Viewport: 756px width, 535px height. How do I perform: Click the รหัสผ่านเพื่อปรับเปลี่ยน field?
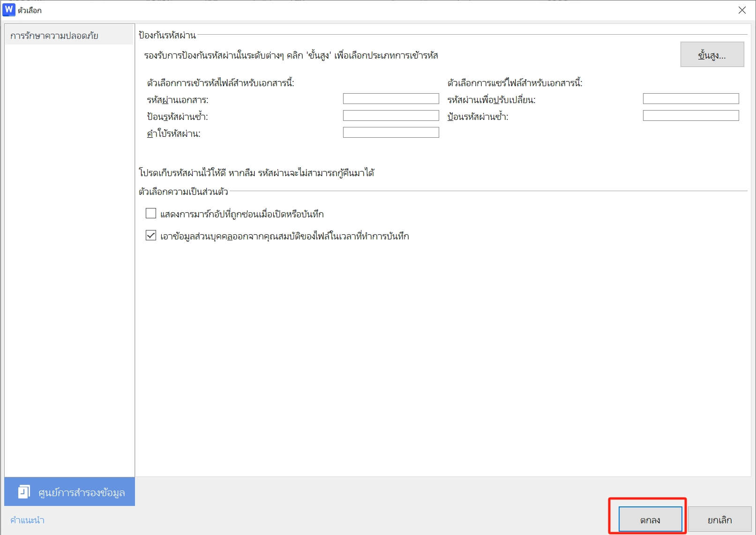(690, 98)
